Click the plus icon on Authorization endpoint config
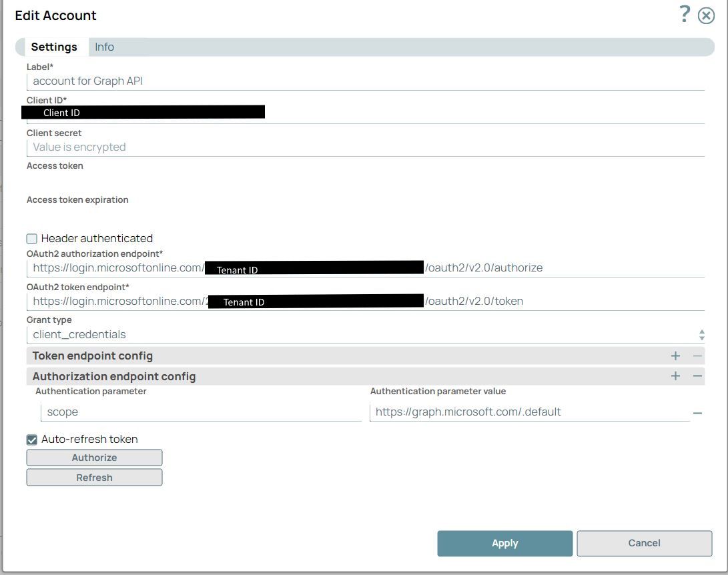This screenshot has width=728, height=575. 675,376
